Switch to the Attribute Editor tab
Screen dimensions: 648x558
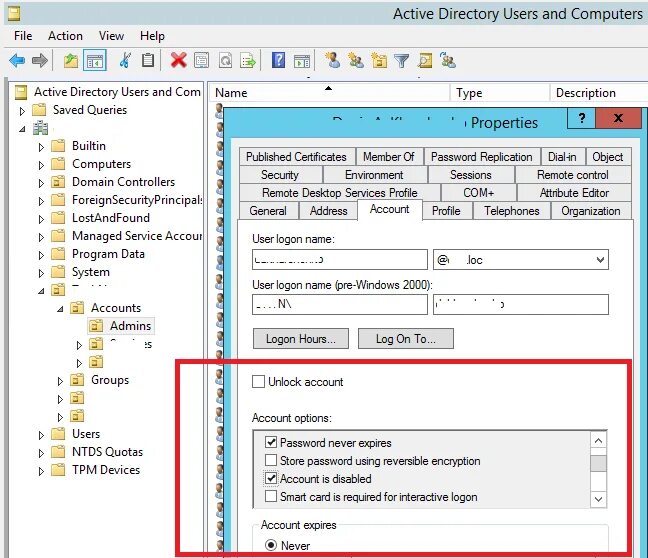(x=574, y=193)
